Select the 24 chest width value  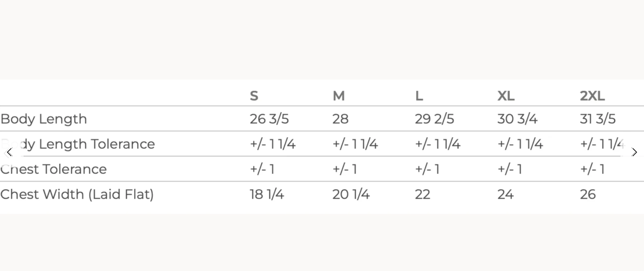505,194
